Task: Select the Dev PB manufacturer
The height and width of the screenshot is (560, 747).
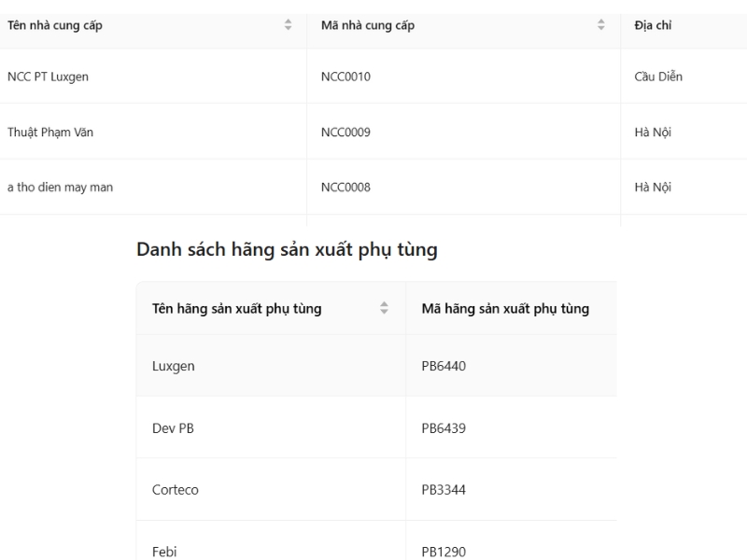Action: (173, 428)
